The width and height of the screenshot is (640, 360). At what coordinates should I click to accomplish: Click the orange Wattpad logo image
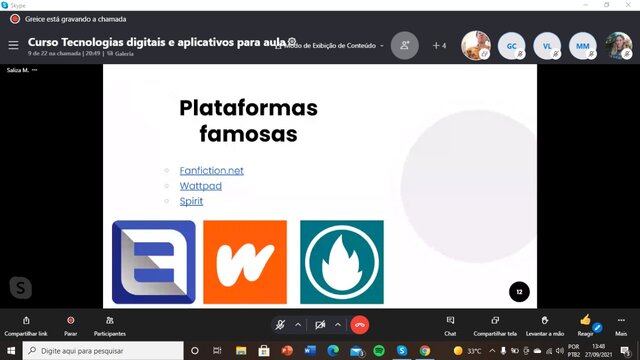pyautogui.click(x=245, y=262)
